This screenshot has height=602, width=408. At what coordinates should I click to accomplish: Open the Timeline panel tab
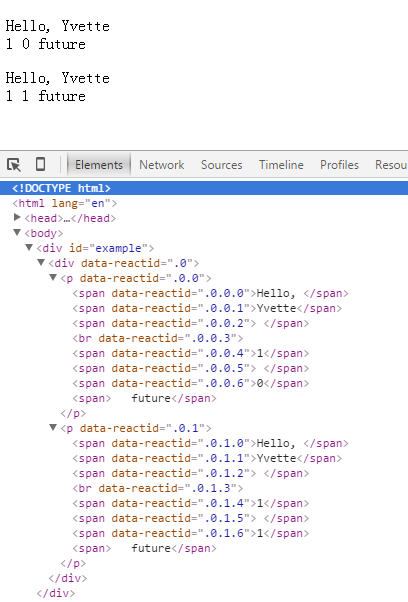click(x=281, y=165)
